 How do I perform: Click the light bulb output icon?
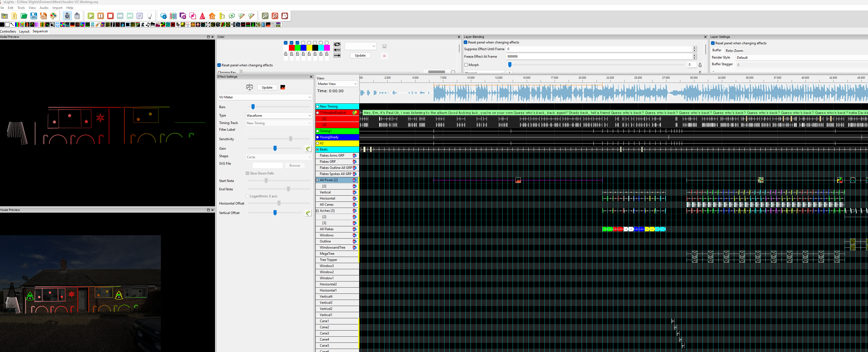click(150, 16)
